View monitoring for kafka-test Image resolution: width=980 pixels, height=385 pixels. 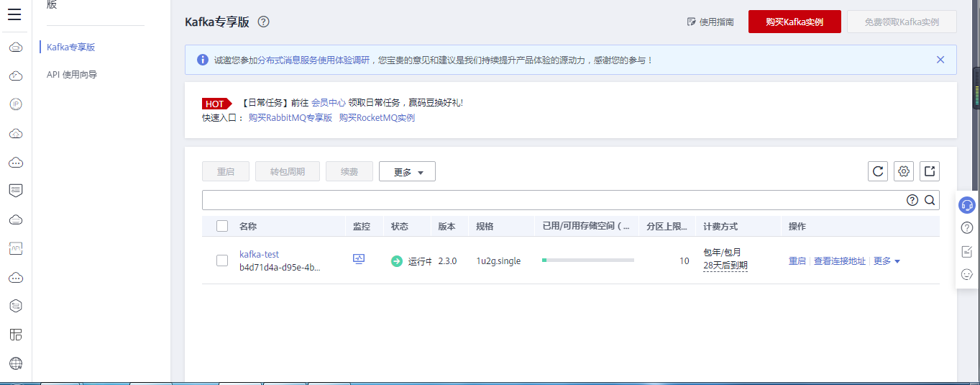(359, 259)
